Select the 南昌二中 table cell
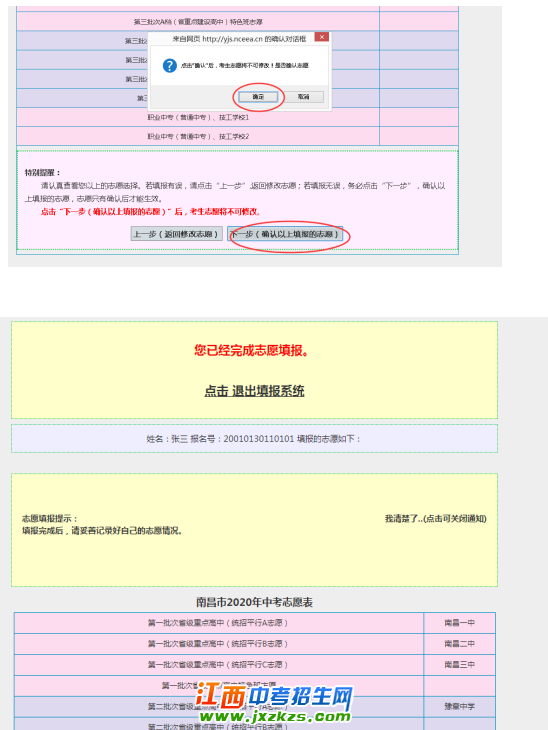This screenshot has width=548, height=730. coord(460,644)
